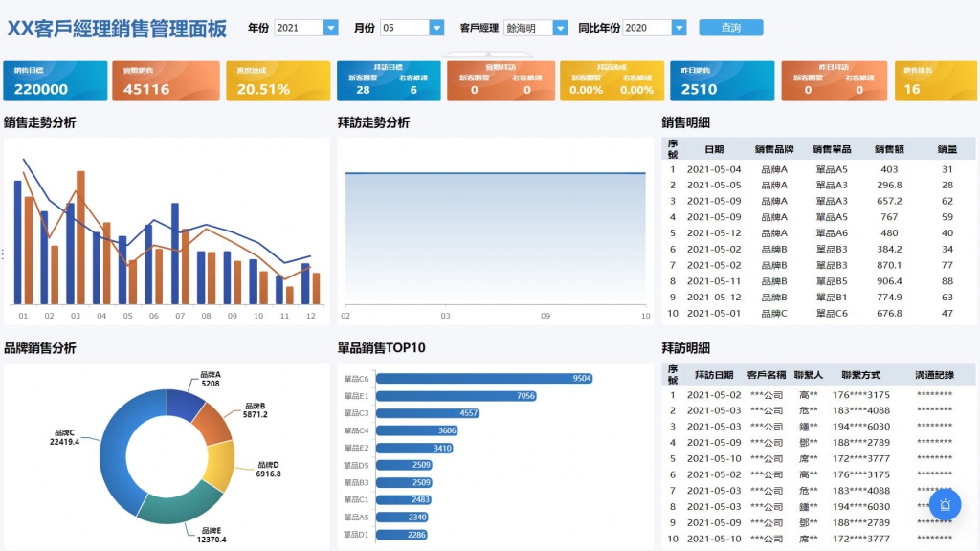This screenshot has height=551, width=980.
Task: Click the 溝通記錄 column header
Action: [934, 375]
